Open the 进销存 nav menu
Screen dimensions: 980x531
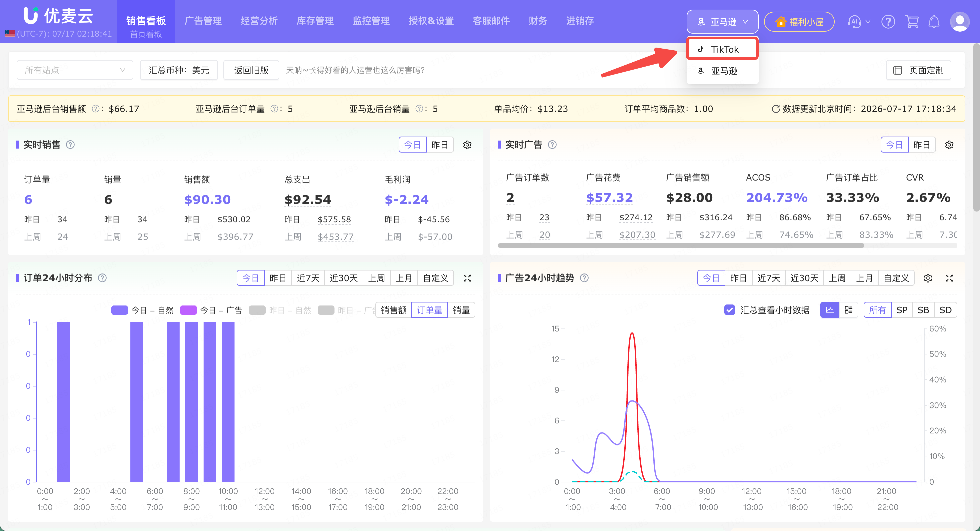580,21
